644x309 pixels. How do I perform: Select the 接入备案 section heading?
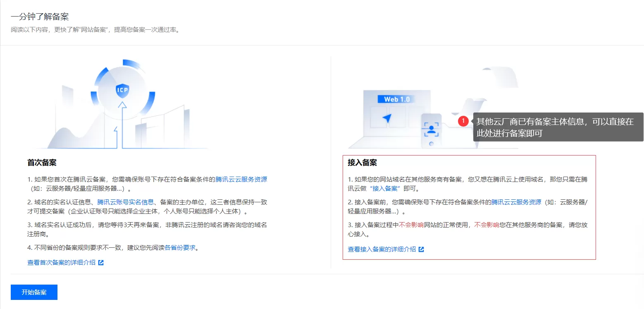click(x=362, y=163)
